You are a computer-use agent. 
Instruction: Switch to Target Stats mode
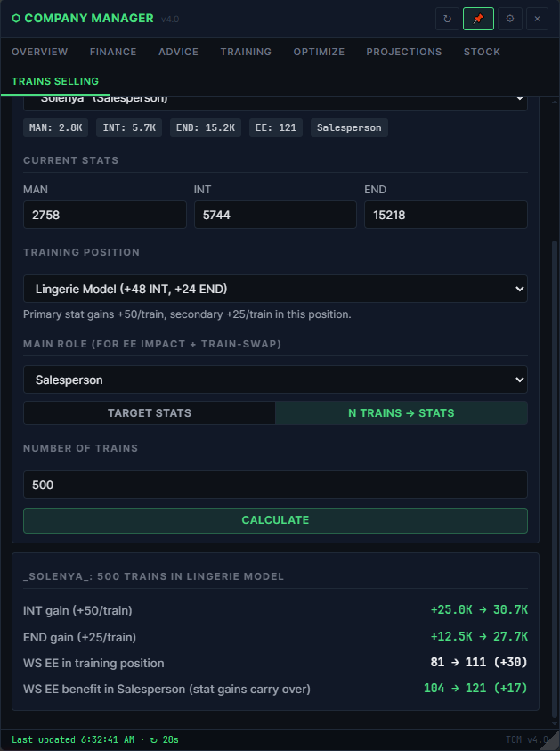click(150, 412)
